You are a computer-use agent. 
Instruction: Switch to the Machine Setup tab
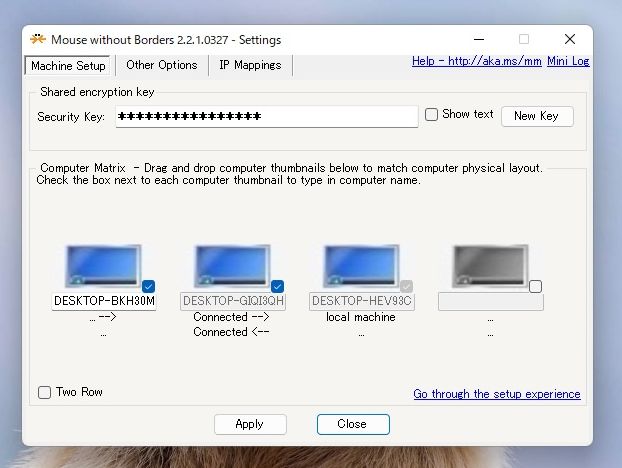[x=68, y=65]
